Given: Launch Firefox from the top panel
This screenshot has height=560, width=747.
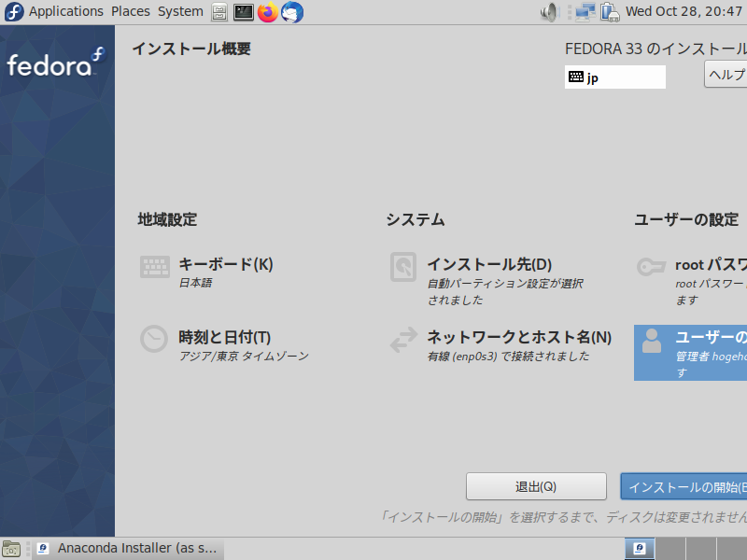Looking at the screenshot, I should click(x=268, y=12).
